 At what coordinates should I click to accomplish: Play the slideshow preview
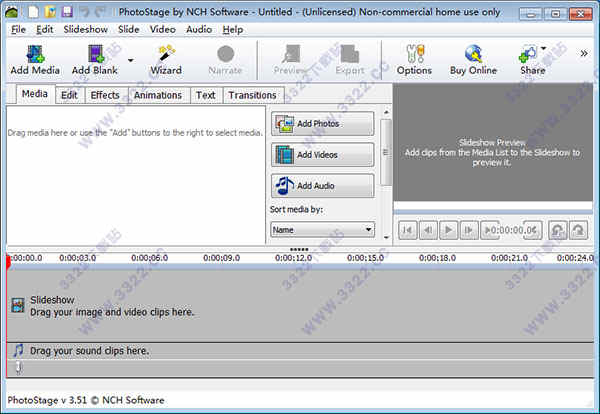point(448,230)
